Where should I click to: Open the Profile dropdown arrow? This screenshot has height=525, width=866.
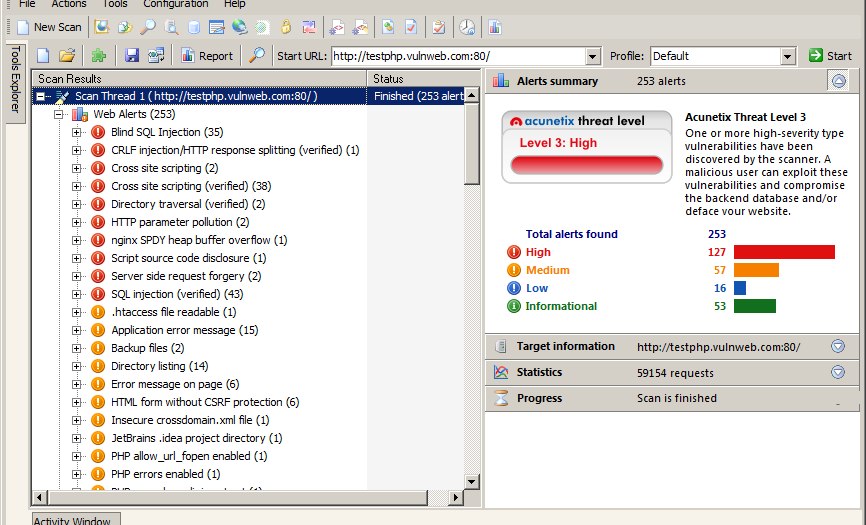[x=788, y=56]
